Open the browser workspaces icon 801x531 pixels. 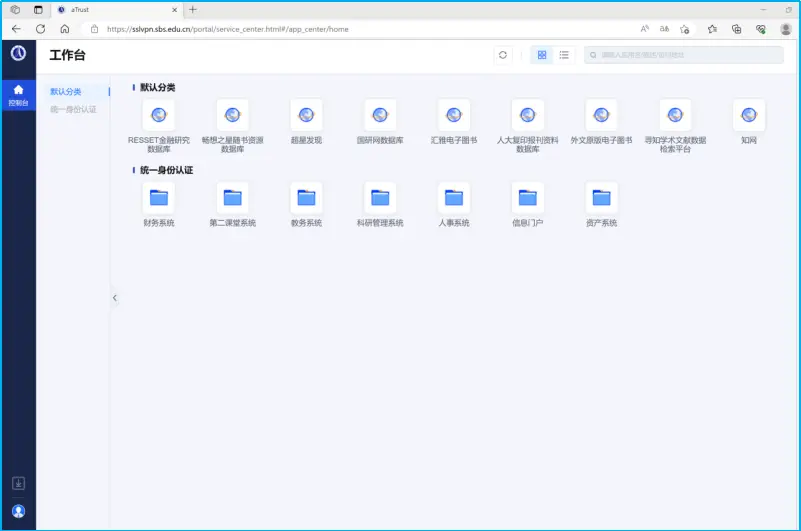click(x=15, y=10)
